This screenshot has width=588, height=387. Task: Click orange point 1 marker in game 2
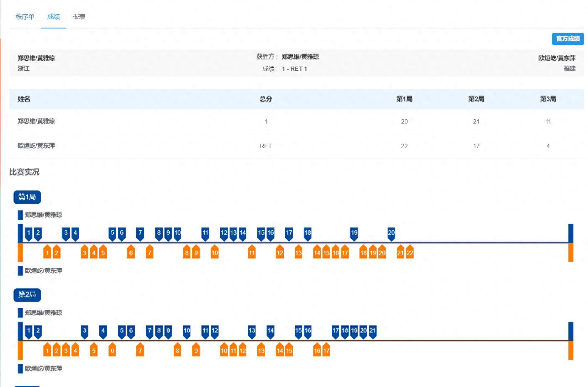(47, 350)
